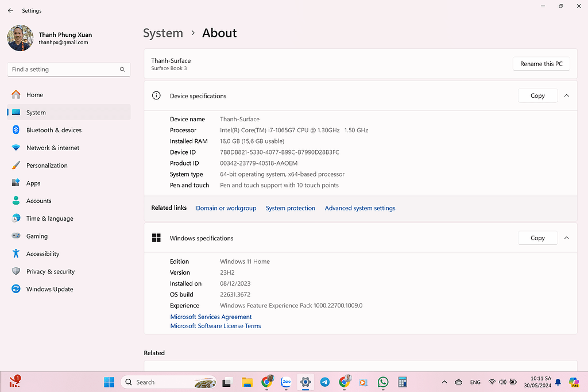The height and width of the screenshot is (392, 588).
Task: Open the clock showing 10:11 SA
Action: click(537, 382)
